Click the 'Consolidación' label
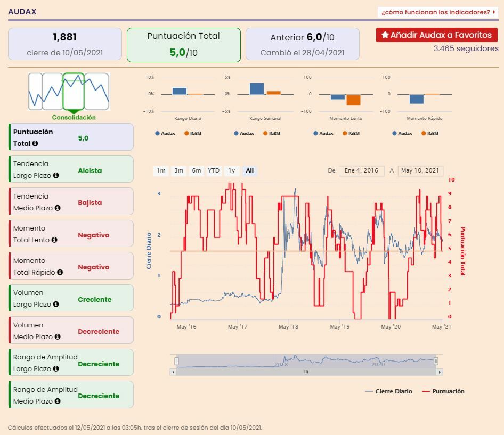Image resolution: width=504 pixels, height=435 pixels. [x=74, y=117]
